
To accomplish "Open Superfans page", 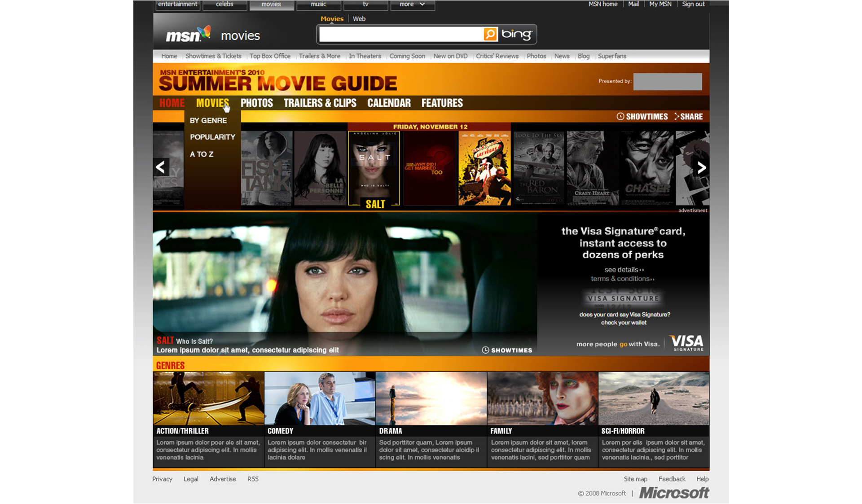I will pyautogui.click(x=612, y=56).
